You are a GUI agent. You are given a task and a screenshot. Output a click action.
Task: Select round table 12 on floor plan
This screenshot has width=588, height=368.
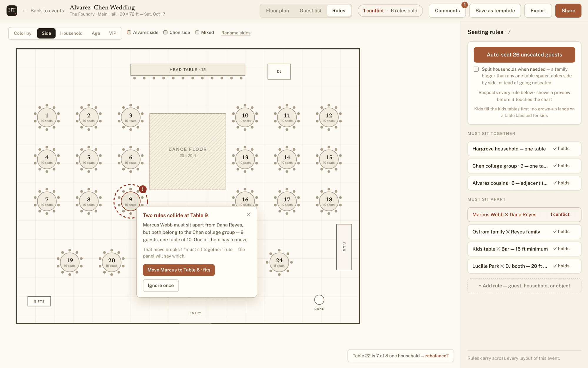click(x=329, y=117)
